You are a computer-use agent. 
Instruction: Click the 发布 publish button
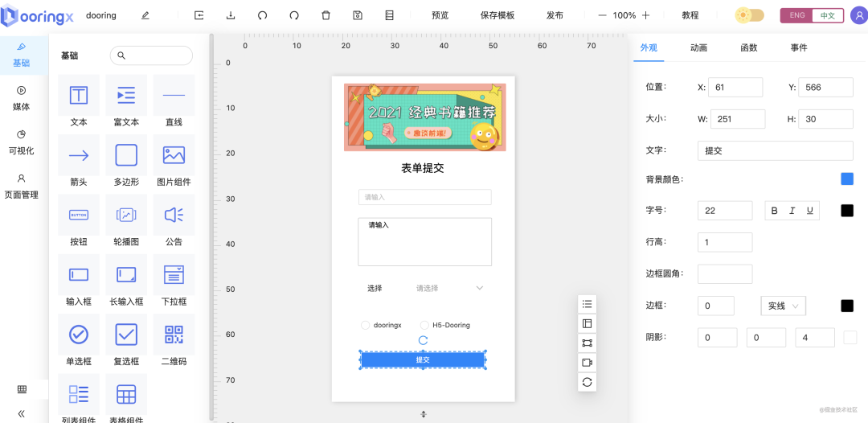point(555,15)
